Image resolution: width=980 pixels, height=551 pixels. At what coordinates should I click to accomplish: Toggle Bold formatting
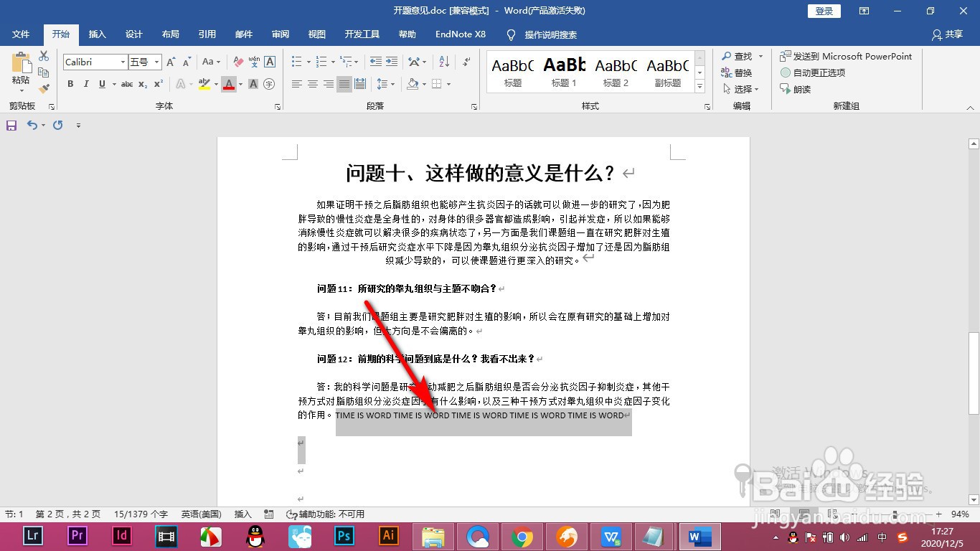point(70,84)
